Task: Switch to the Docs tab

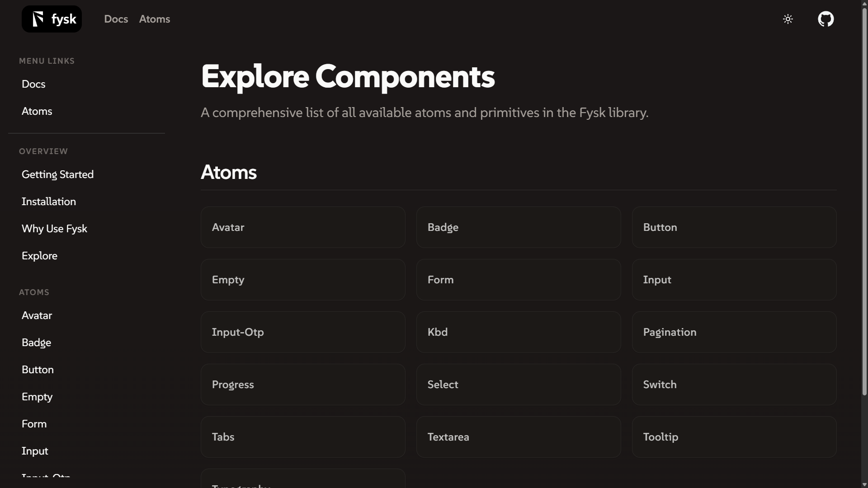Action: pyautogui.click(x=116, y=19)
